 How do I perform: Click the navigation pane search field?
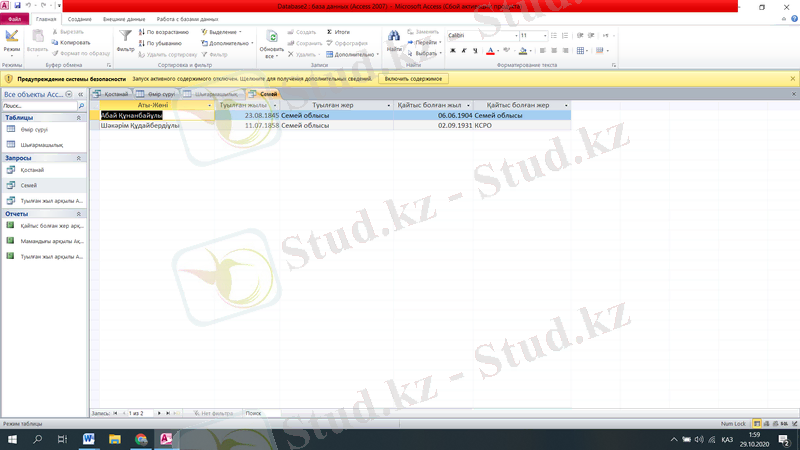point(39,106)
